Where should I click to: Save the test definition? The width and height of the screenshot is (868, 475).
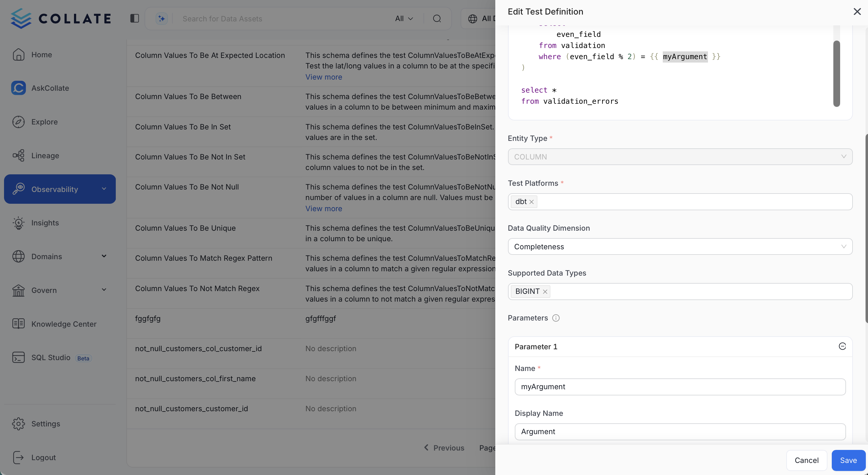848,460
